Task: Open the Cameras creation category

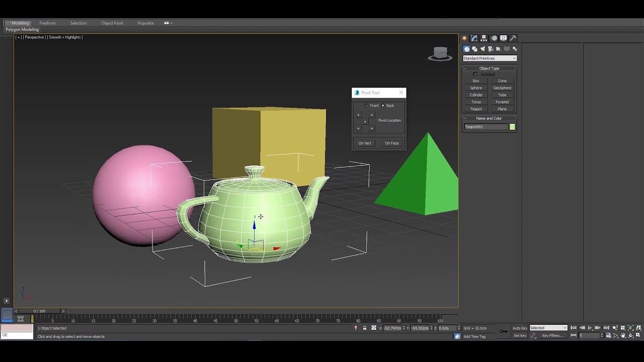Action: [490, 49]
